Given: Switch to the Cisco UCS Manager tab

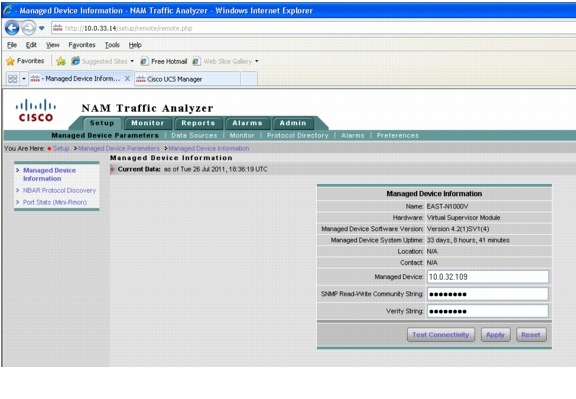Looking at the screenshot, I should [187, 79].
